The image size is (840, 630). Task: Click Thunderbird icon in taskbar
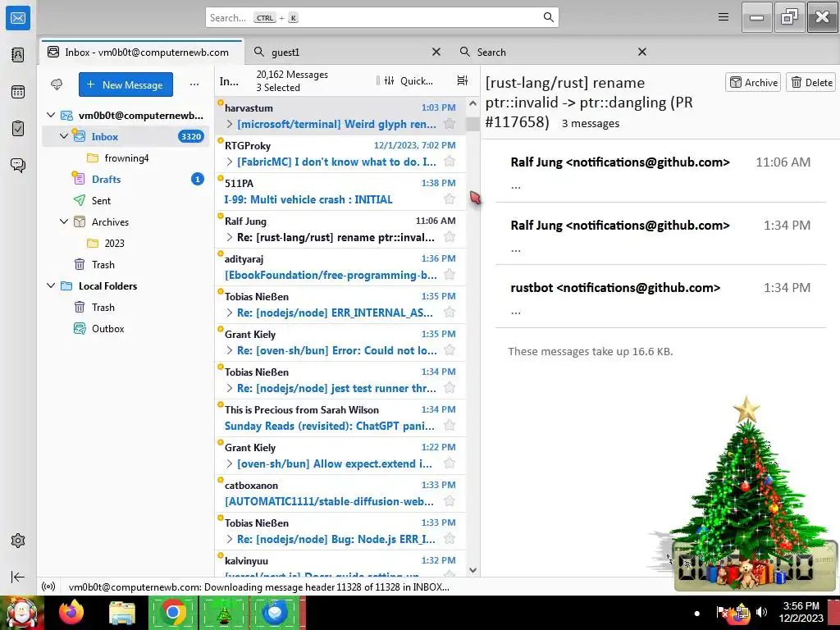274,612
